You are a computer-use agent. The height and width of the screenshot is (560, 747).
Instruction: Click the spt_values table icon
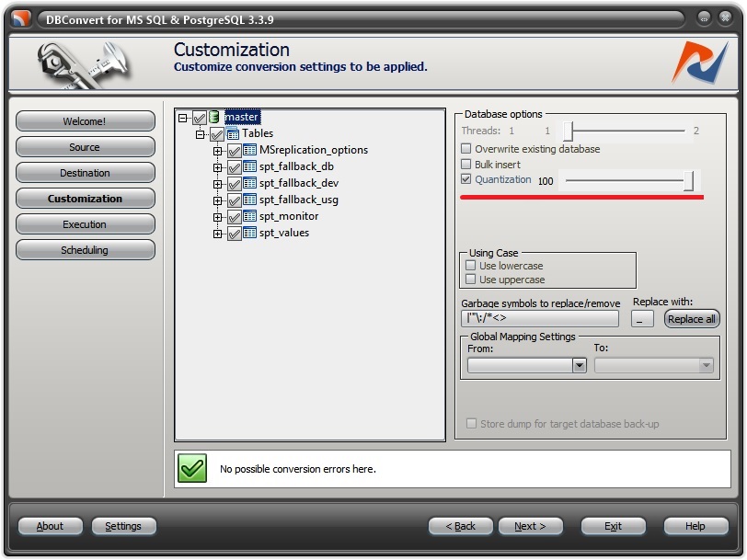(x=249, y=233)
